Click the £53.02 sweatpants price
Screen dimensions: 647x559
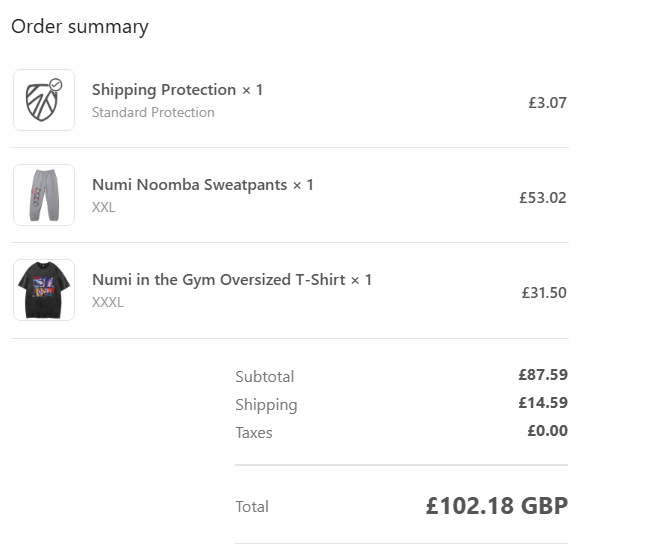point(543,198)
